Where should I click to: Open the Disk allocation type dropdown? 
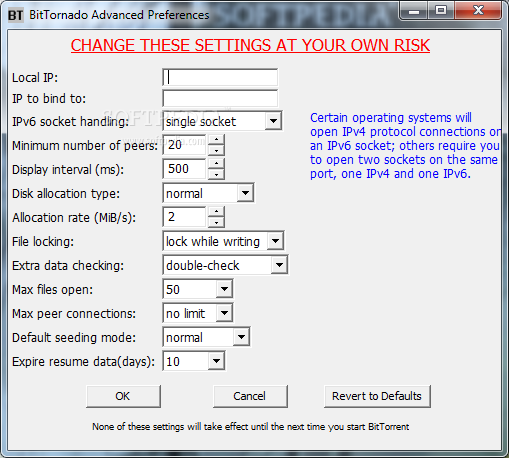click(x=245, y=193)
